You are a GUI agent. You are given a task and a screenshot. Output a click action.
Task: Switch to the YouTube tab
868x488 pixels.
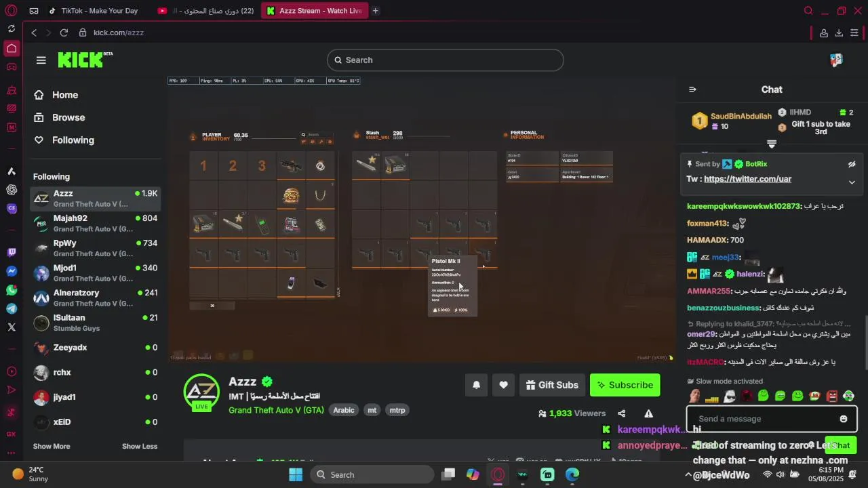(x=205, y=11)
